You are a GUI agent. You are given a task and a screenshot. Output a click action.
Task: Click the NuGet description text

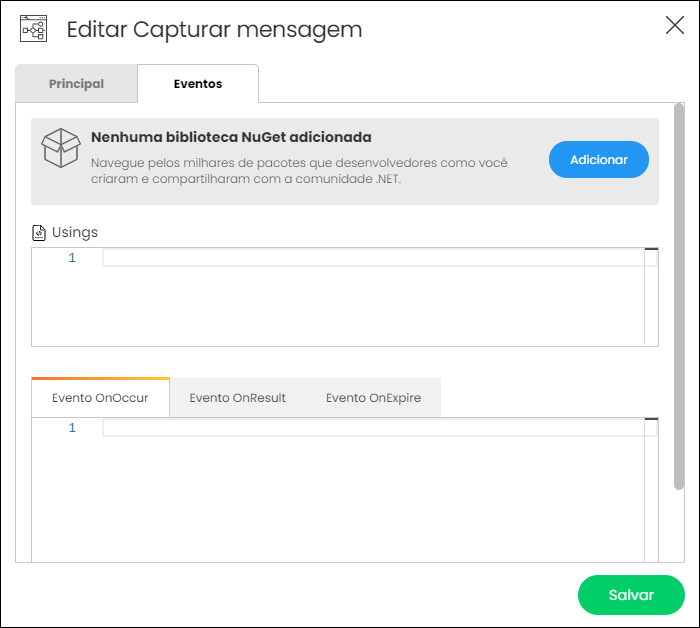(299, 171)
